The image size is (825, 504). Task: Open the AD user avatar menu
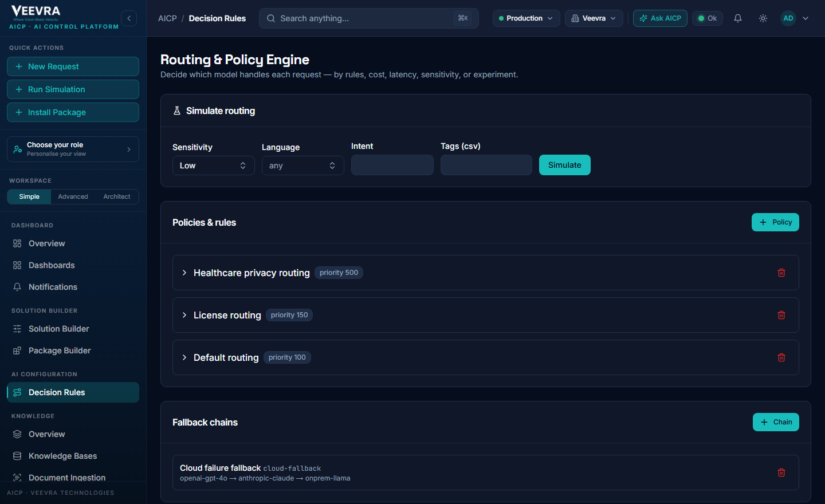788,18
